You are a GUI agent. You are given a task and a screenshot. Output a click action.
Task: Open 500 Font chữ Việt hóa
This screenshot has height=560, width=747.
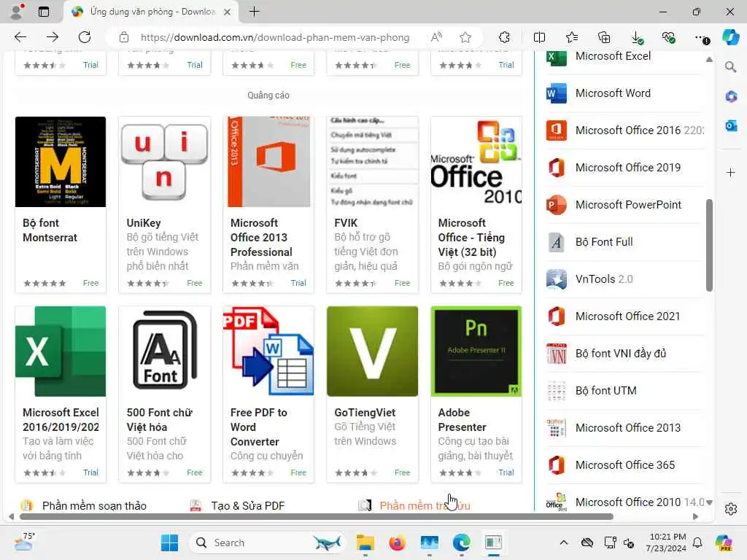160,419
